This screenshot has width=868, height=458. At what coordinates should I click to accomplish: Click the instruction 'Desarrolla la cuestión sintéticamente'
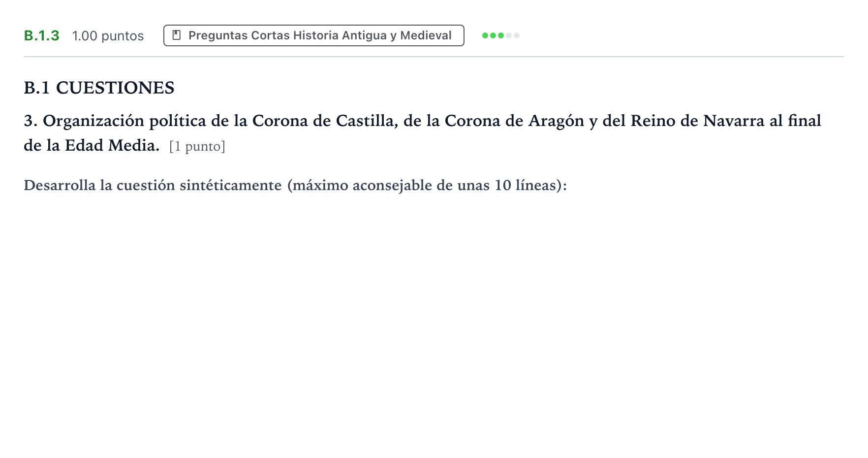tap(295, 185)
